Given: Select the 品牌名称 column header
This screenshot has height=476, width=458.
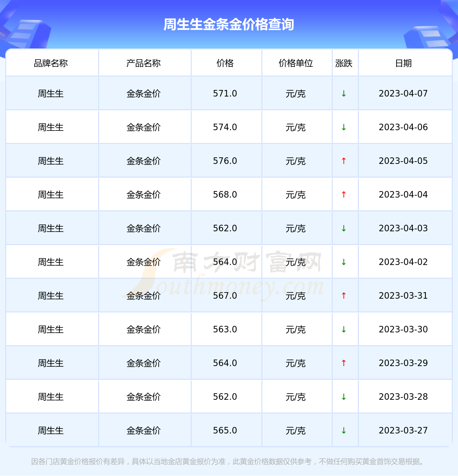Looking at the screenshot, I should click(51, 63).
